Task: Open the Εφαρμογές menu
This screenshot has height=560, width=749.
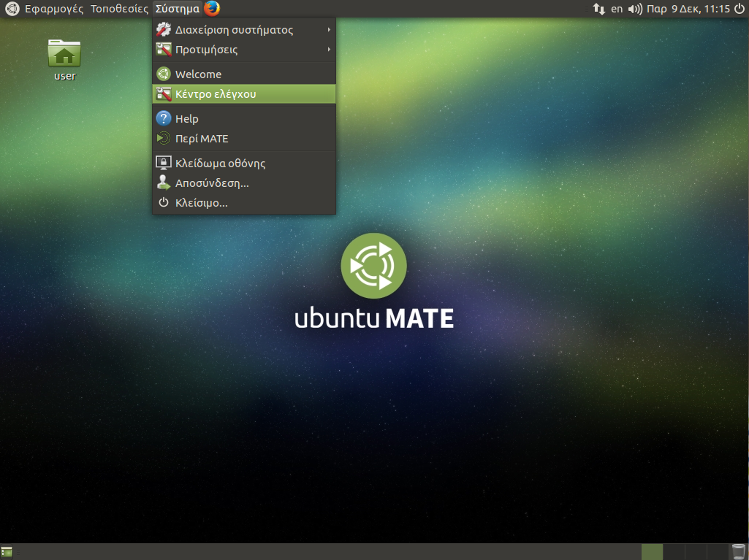Action: click(x=54, y=9)
